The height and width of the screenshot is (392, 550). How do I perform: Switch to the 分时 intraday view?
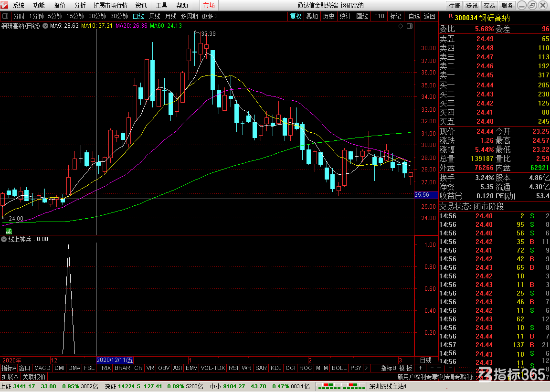[19, 16]
